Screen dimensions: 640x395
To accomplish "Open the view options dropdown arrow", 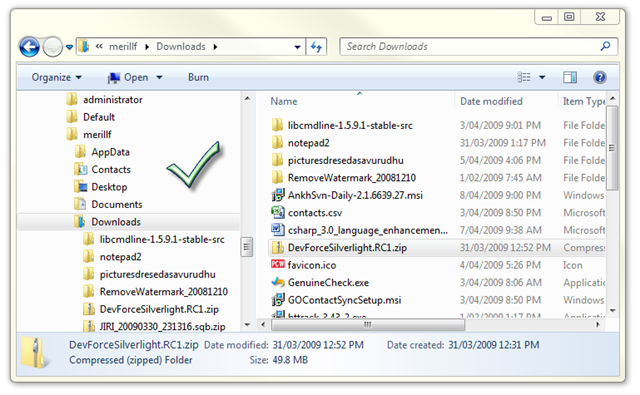I will pyautogui.click(x=542, y=78).
